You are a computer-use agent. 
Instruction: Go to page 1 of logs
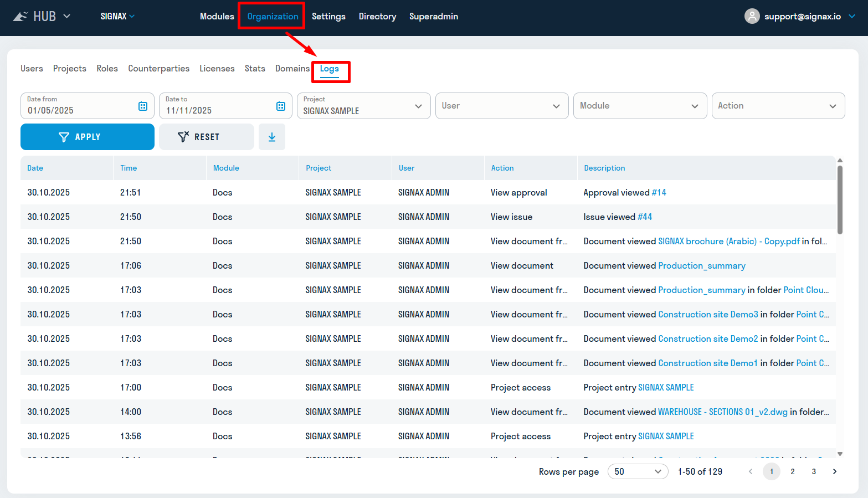[772, 471]
